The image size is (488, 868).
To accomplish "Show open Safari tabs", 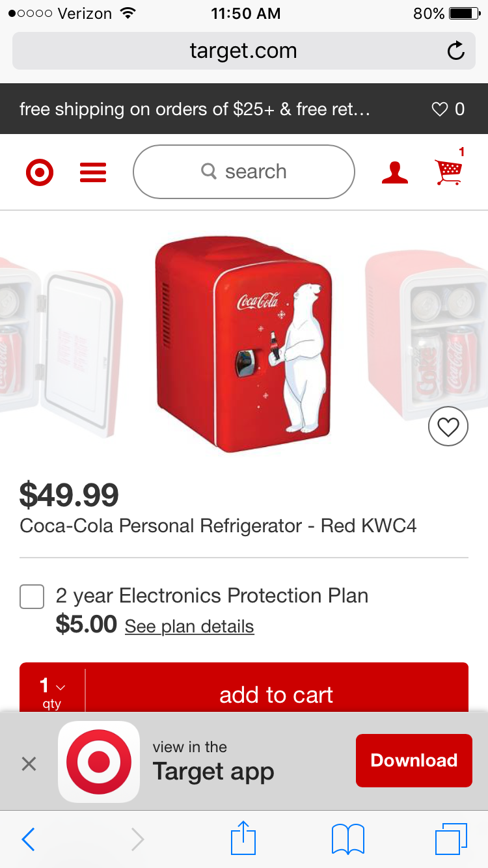I will point(451,839).
